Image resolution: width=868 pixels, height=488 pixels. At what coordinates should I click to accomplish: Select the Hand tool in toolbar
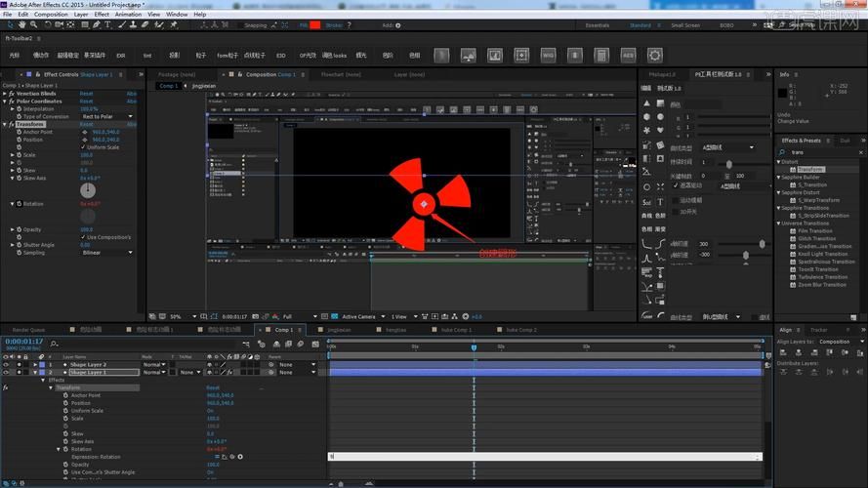[22, 25]
